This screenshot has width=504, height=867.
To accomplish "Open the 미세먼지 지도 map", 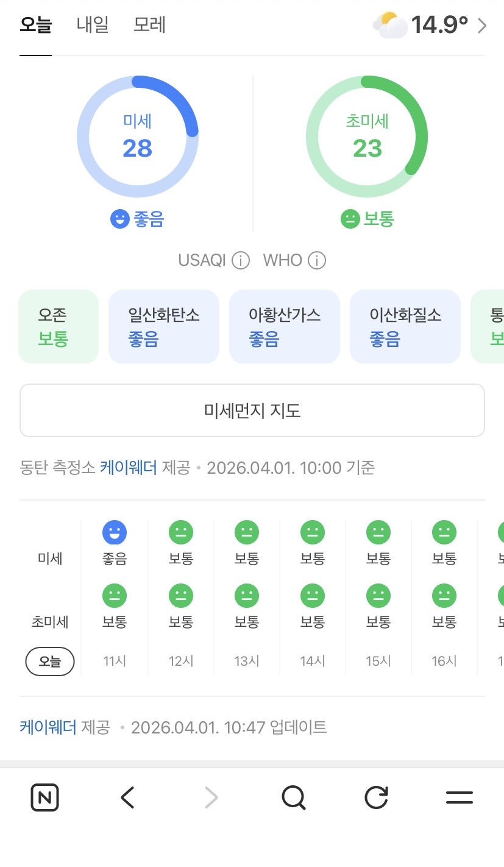I will click(252, 410).
